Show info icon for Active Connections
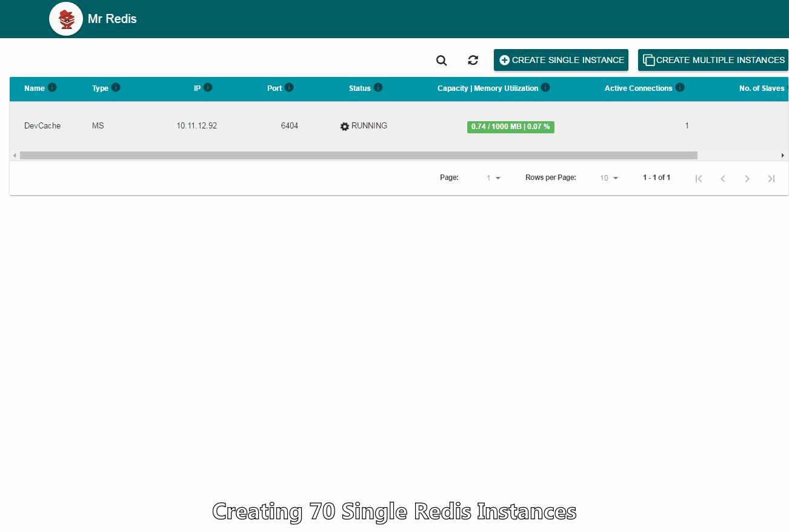The image size is (789, 532). 680,87
